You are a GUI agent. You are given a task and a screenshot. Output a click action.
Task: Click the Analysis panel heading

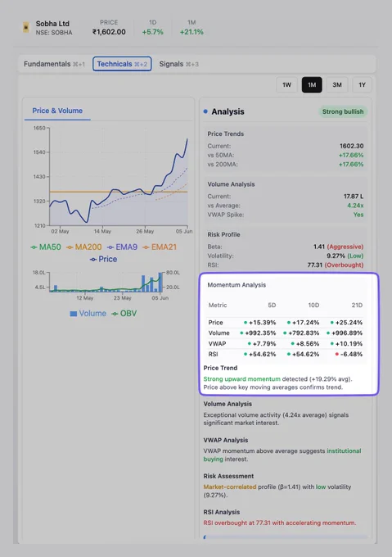[228, 111]
